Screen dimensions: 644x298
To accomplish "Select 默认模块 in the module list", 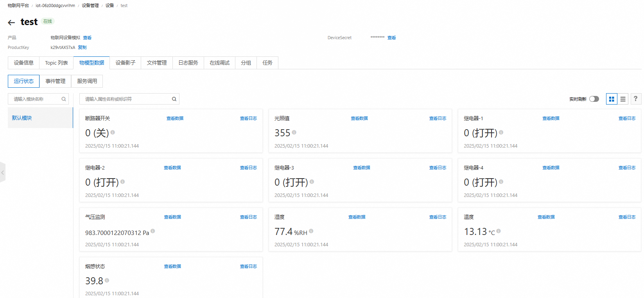I will click(x=22, y=118).
